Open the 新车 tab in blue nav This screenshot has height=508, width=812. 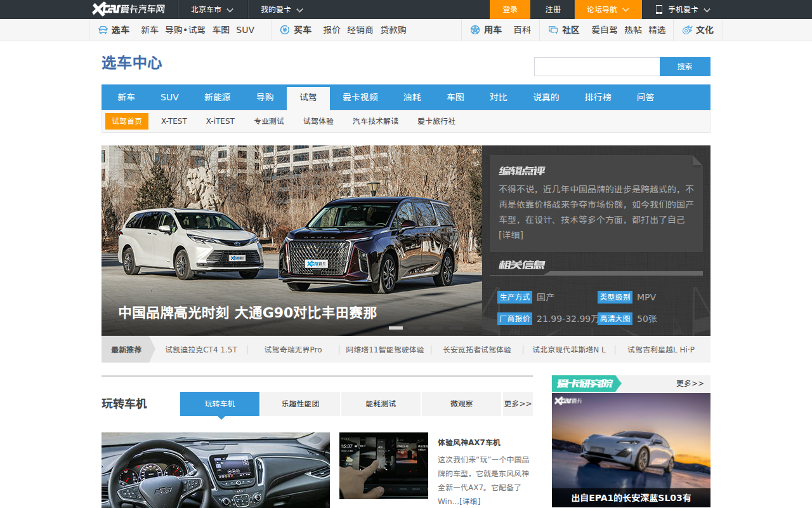[x=126, y=97]
